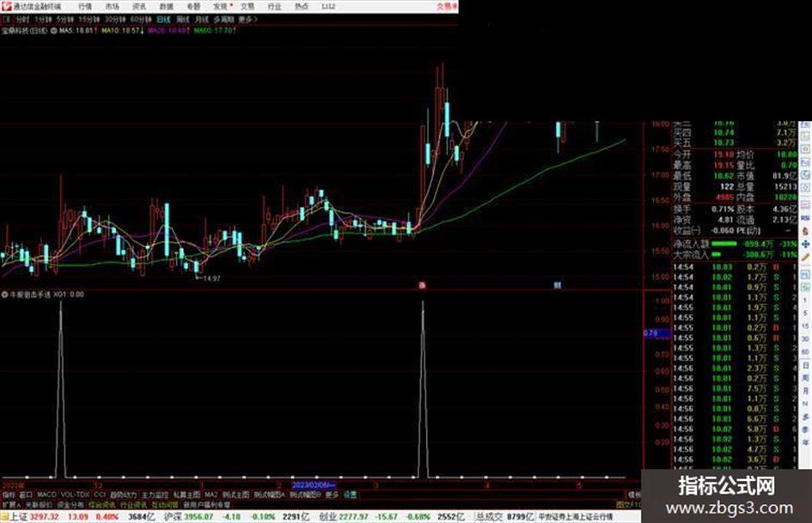Open the 综合资讯 link
The image size is (812, 523).
pyautogui.click(x=102, y=504)
